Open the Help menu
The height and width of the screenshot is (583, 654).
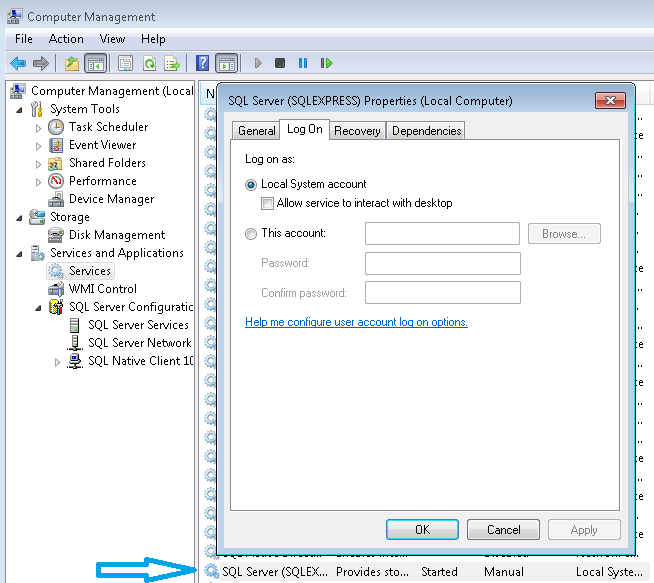pyautogui.click(x=153, y=39)
